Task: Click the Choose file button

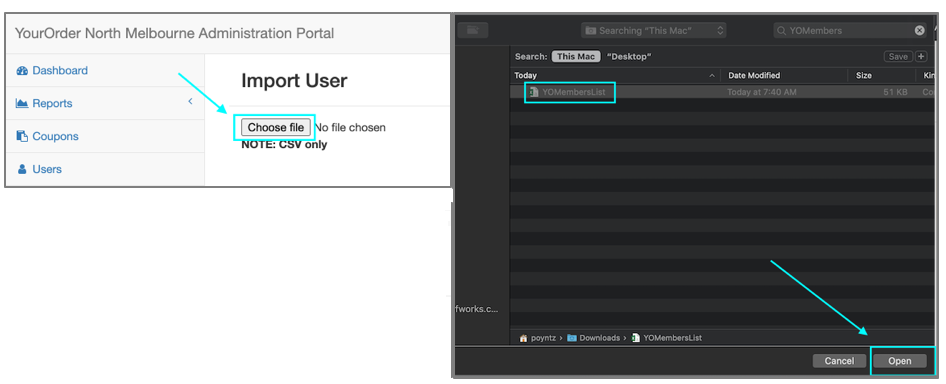Action: 276,127
